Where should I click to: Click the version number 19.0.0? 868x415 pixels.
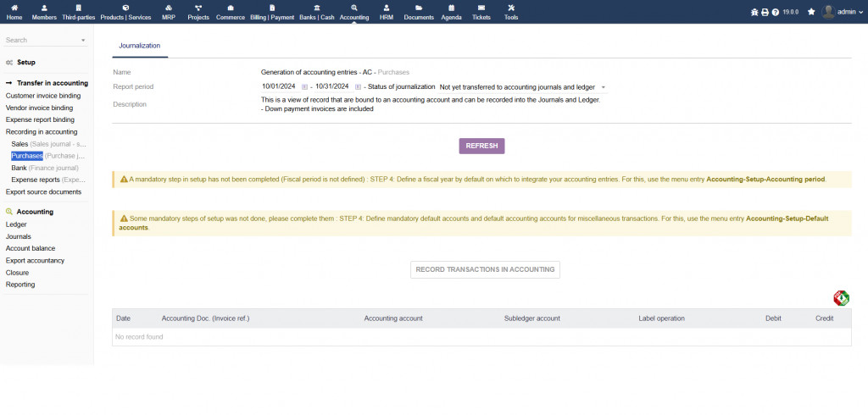point(791,12)
